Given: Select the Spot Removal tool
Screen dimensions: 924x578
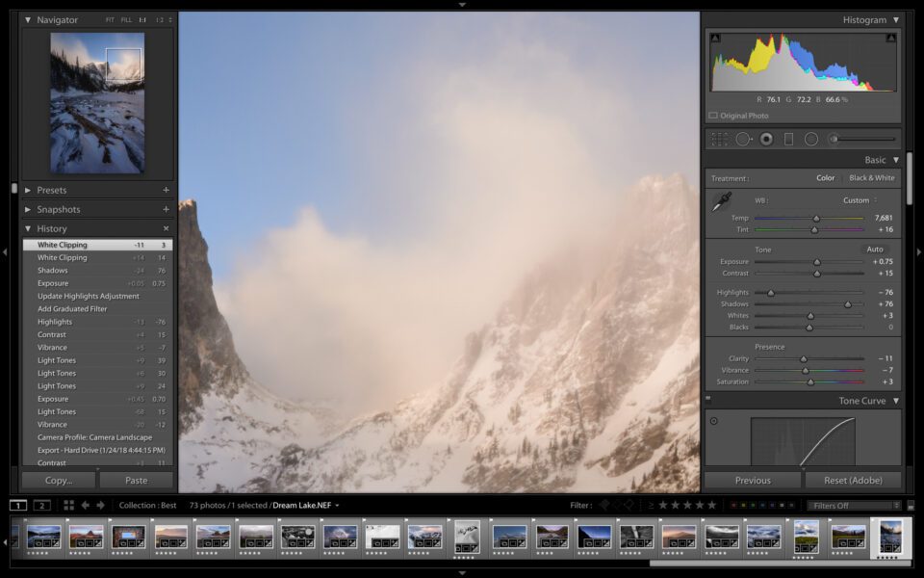Looking at the screenshot, I should (743, 139).
